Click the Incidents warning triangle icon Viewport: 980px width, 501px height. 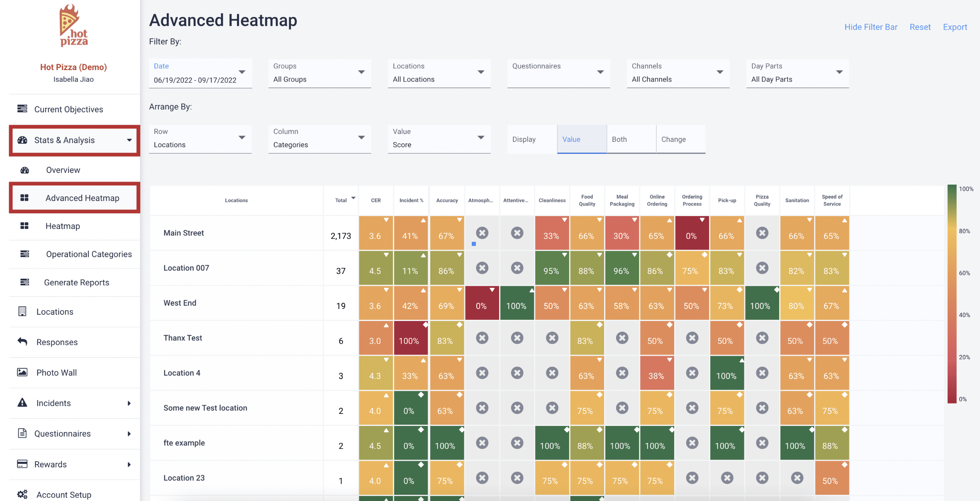pyautogui.click(x=22, y=403)
